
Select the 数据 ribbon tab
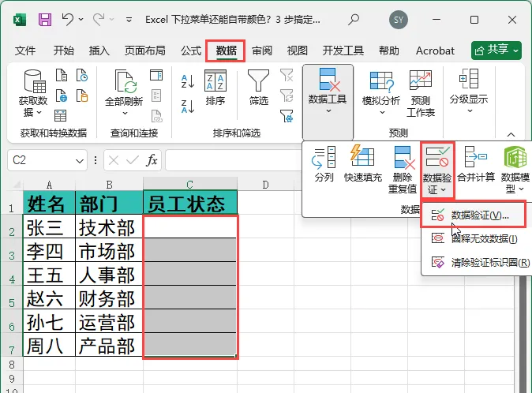[x=226, y=51]
